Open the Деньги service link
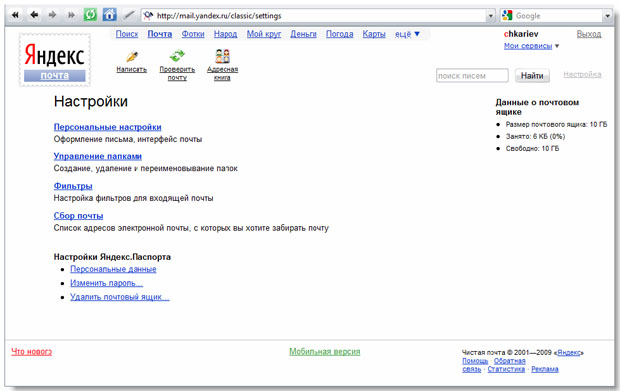 click(x=303, y=34)
